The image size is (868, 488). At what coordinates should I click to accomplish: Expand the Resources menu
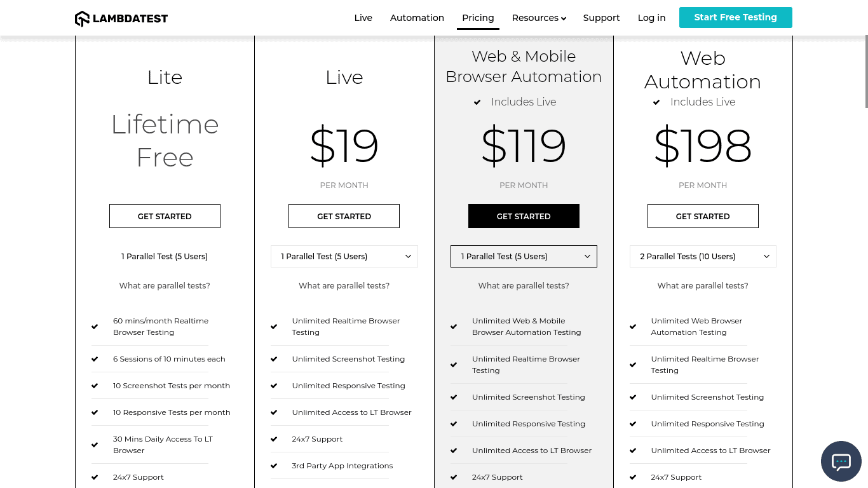[539, 18]
